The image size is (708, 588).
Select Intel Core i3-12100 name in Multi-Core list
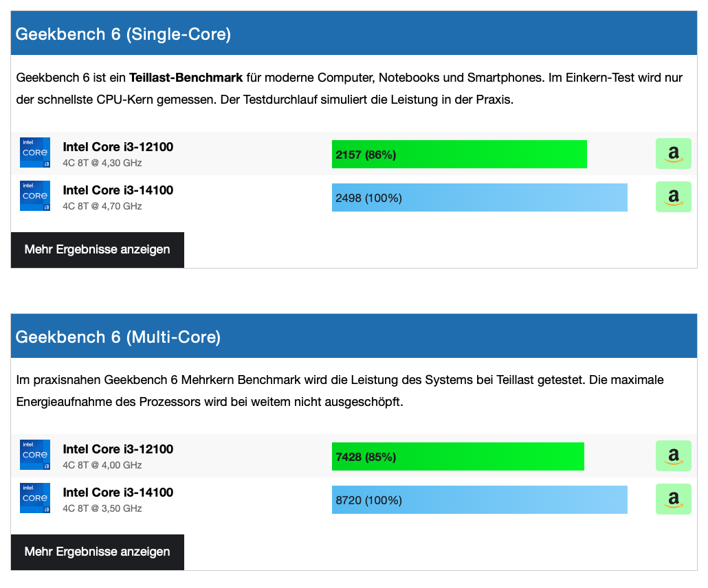118,449
